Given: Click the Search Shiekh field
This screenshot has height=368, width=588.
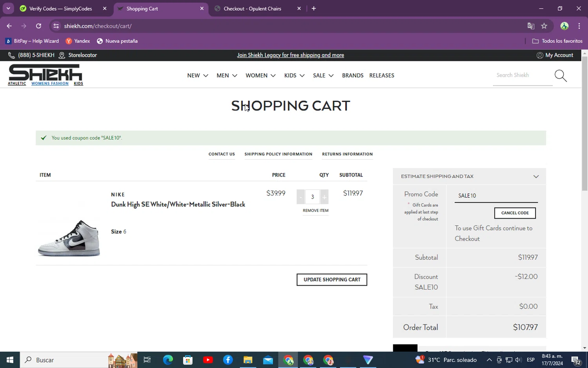Looking at the screenshot, I should 523,75.
